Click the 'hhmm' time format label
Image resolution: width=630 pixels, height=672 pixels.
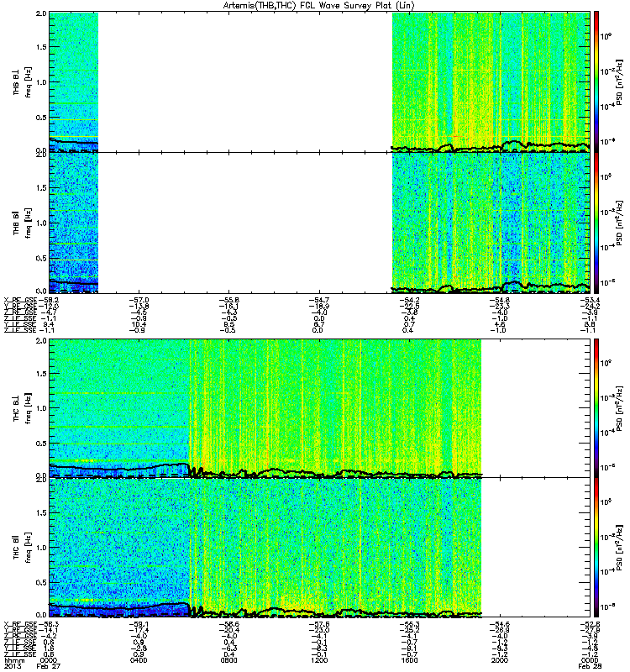tap(14, 660)
